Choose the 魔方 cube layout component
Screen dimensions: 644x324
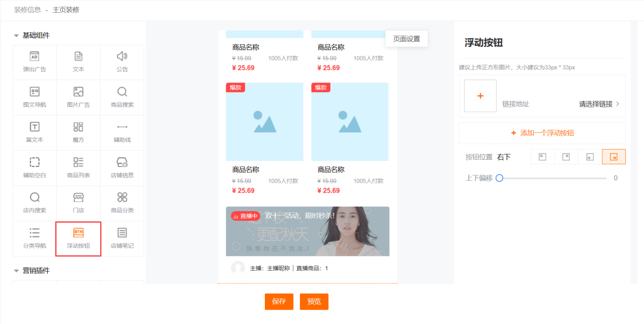coord(78,132)
